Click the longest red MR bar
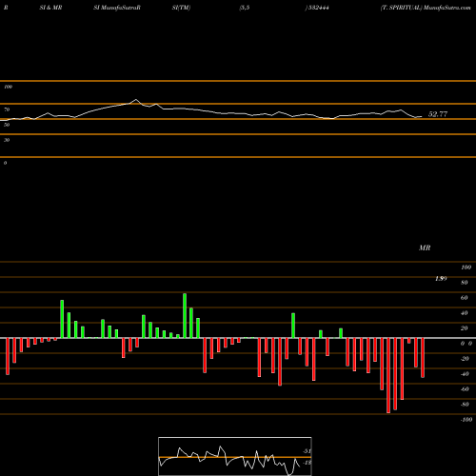This screenshot has width=476, height=476. 388,375
